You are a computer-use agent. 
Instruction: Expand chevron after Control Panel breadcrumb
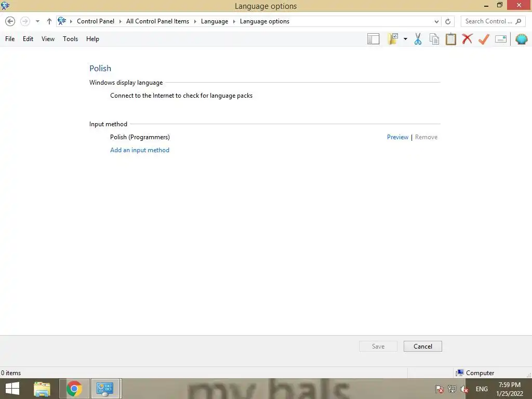pyautogui.click(x=120, y=21)
